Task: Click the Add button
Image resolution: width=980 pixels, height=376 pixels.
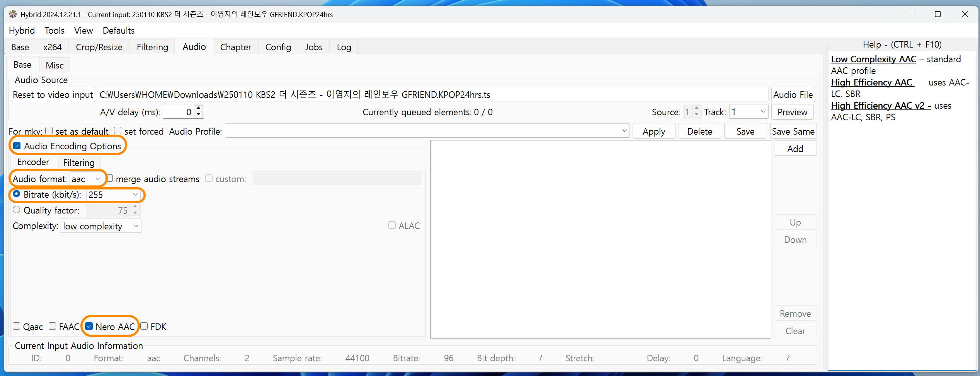Action: (795, 149)
